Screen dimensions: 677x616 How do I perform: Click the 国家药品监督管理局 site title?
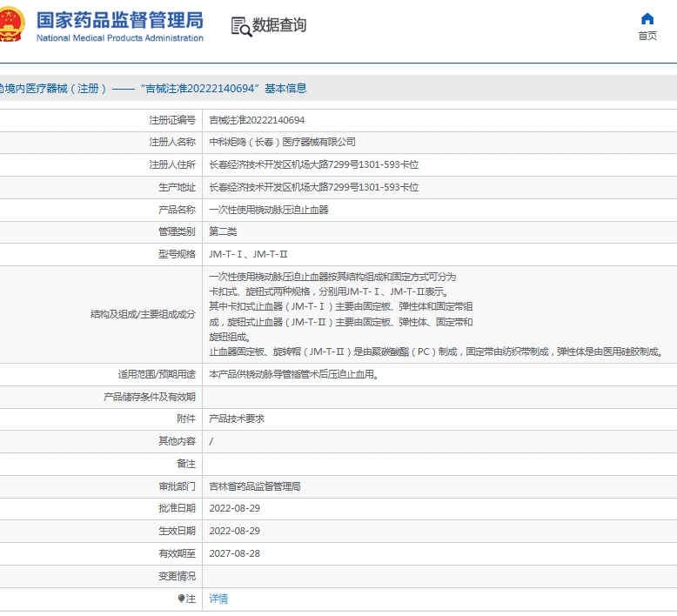click(119, 20)
